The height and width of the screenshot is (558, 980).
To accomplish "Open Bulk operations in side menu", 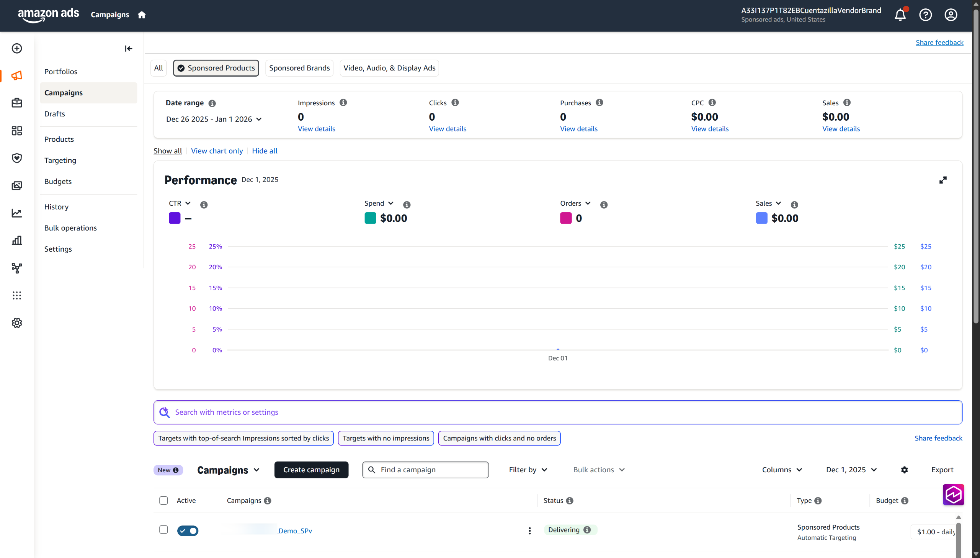I will 70,228.
